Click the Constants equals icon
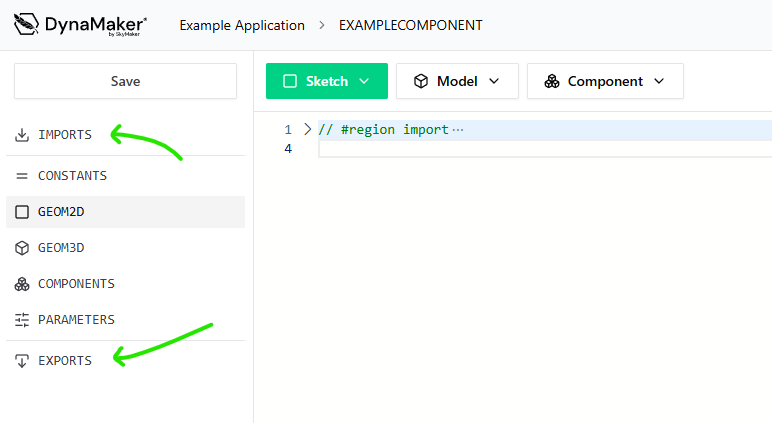This screenshot has width=772, height=423. 22,176
